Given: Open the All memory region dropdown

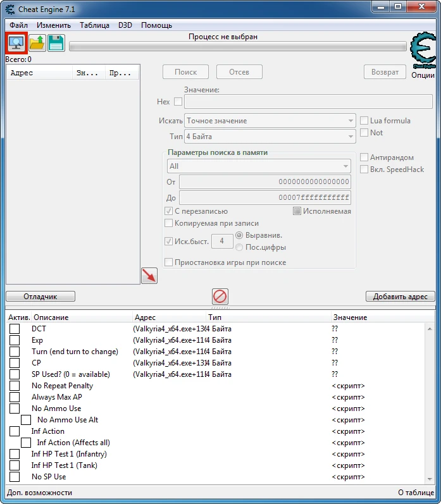Looking at the screenshot, I should pos(259,166).
